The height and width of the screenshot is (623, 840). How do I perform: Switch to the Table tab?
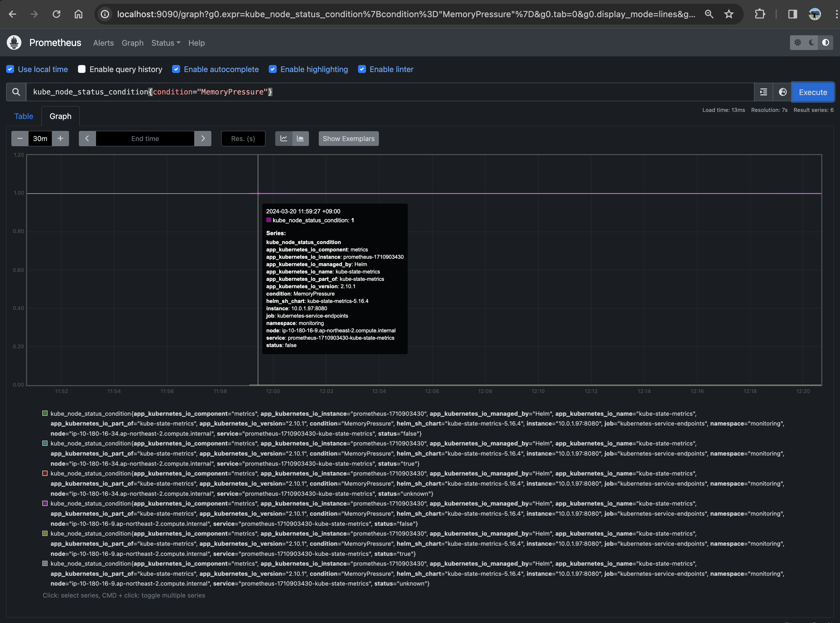coord(24,116)
